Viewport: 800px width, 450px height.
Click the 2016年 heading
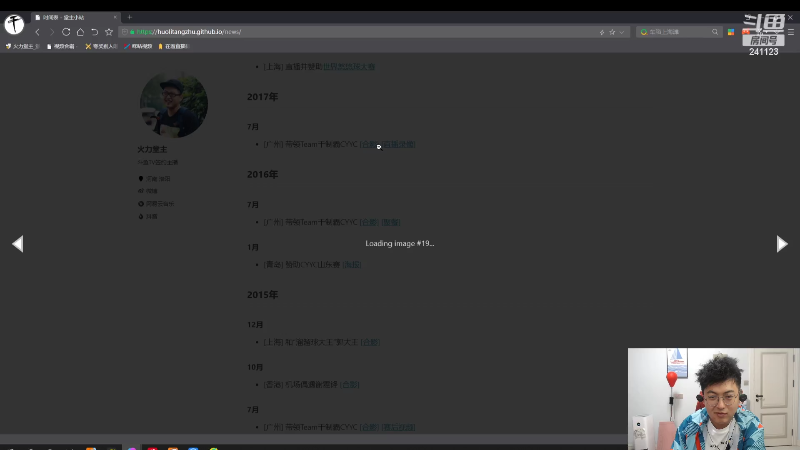[x=262, y=174]
